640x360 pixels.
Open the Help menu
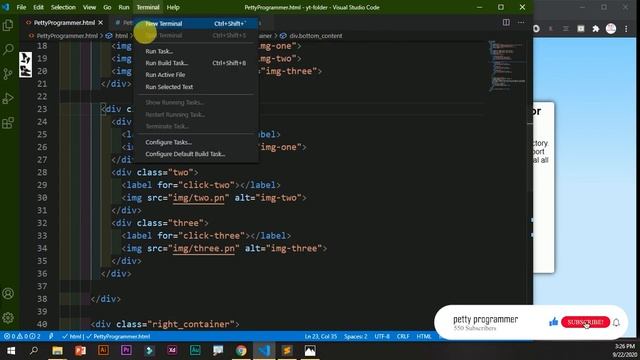pos(173,7)
